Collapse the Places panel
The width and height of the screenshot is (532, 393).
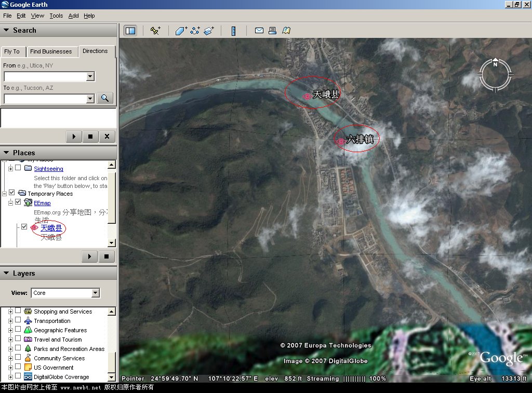(6, 153)
